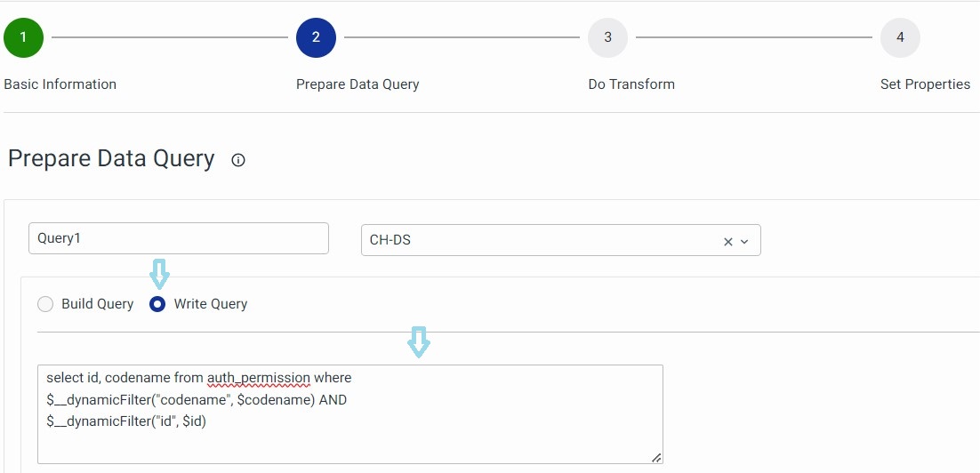The width and height of the screenshot is (980, 473).
Task: Click the arrow pointing at the query editor
Action: [418, 341]
